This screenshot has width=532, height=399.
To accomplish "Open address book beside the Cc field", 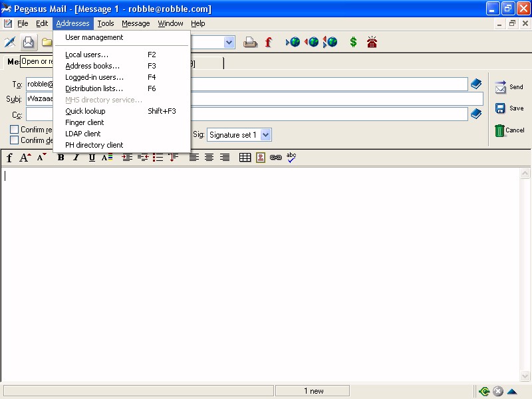I will click(x=476, y=114).
